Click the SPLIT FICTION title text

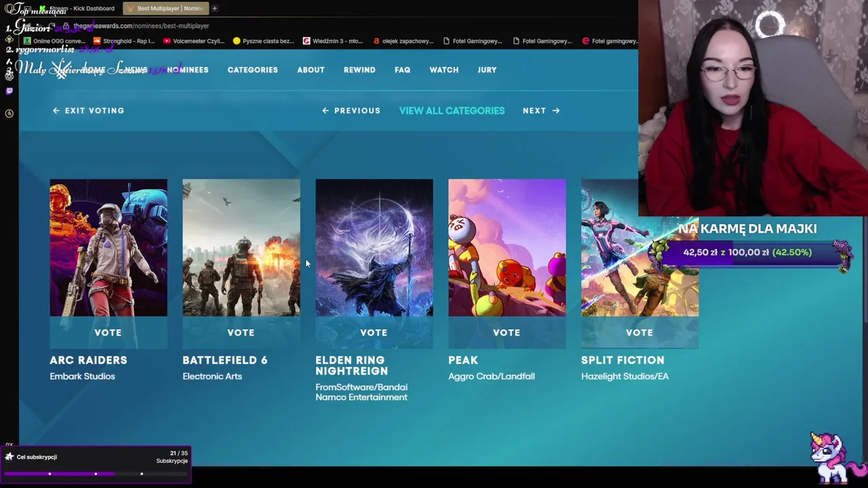(623, 360)
